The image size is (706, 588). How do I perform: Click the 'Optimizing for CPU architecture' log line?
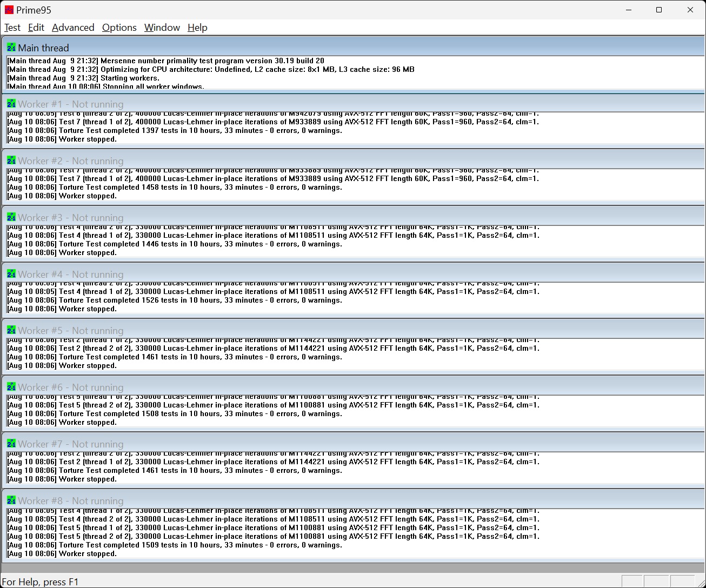coord(211,69)
